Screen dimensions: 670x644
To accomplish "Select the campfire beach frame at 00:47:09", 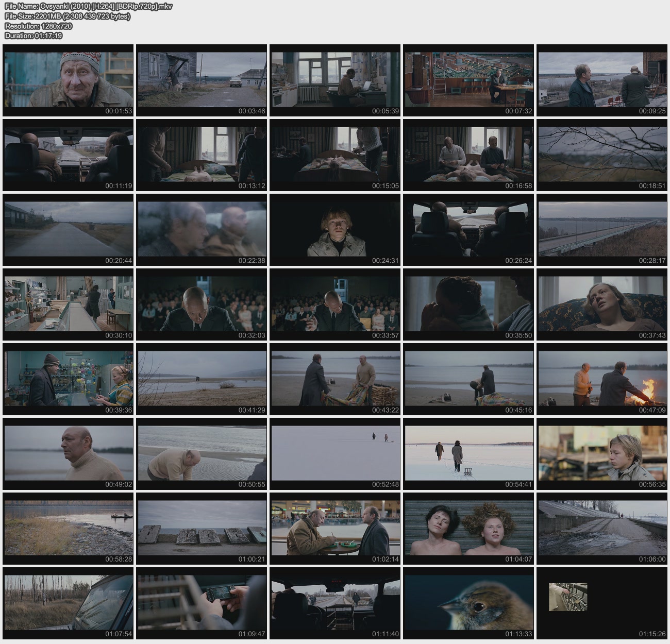I will tap(602, 379).
